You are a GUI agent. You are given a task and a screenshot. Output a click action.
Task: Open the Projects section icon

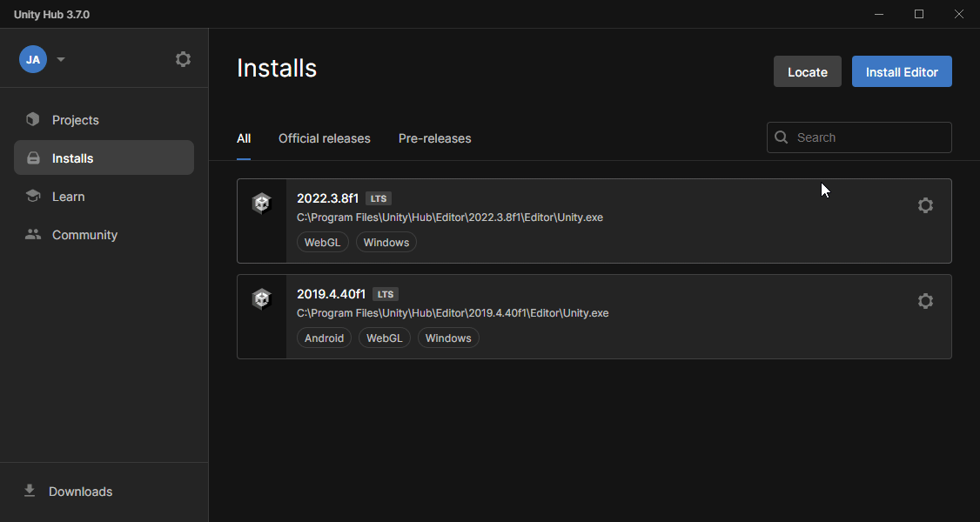(x=32, y=119)
